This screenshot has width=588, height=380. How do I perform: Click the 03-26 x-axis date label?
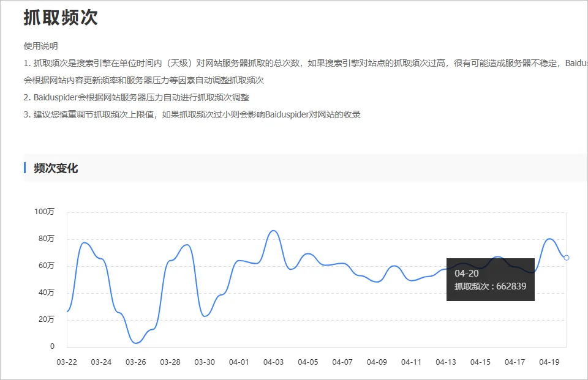tap(136, 362)
